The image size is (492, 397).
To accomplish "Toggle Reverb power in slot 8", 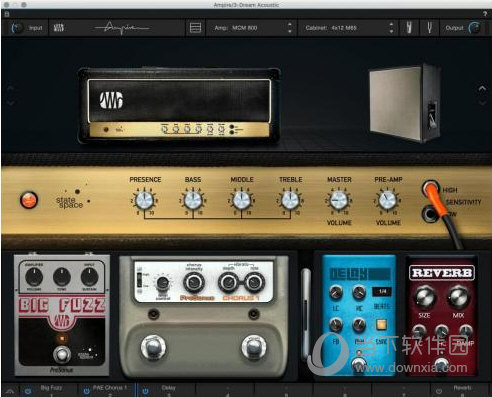I will click(x=439, y=391).
